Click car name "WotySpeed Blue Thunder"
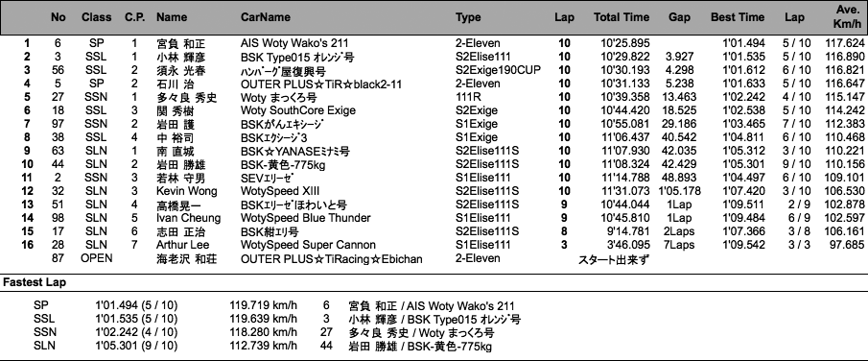Image resolution: width=868 pixels, height=361 pixels. tap(306, 218)
